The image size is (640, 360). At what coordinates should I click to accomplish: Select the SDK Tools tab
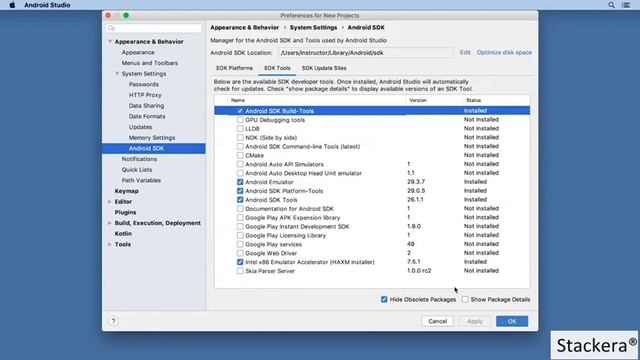pyautogui.click(x=277, y=68)
